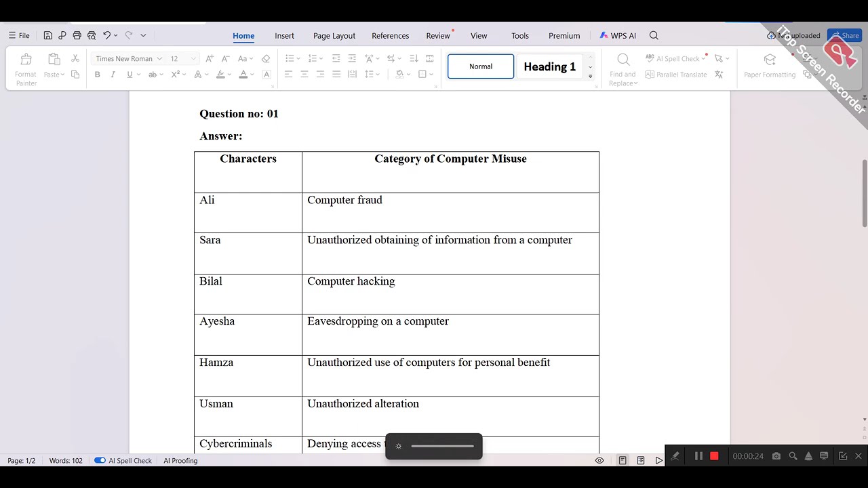Viewport: 868px width, 488px height.
Task: Open numbered list dropdown
Action: point(320,59)
